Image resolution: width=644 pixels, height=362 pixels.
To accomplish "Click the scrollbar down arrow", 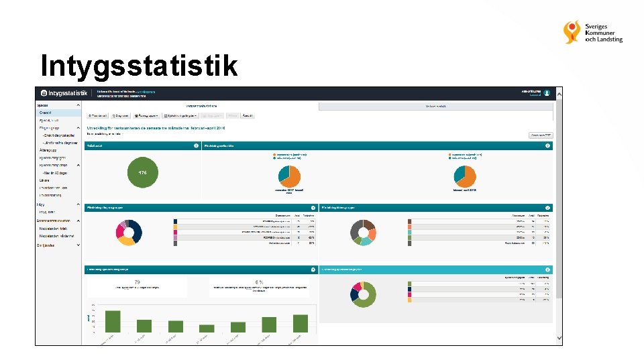I will [x=559, y=338].
